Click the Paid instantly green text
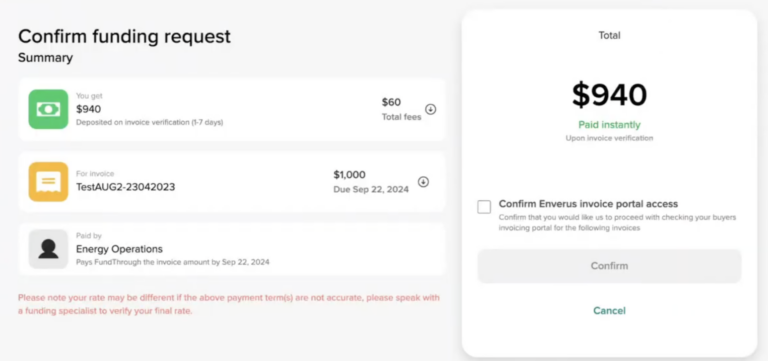 click(x=609, y=125)
